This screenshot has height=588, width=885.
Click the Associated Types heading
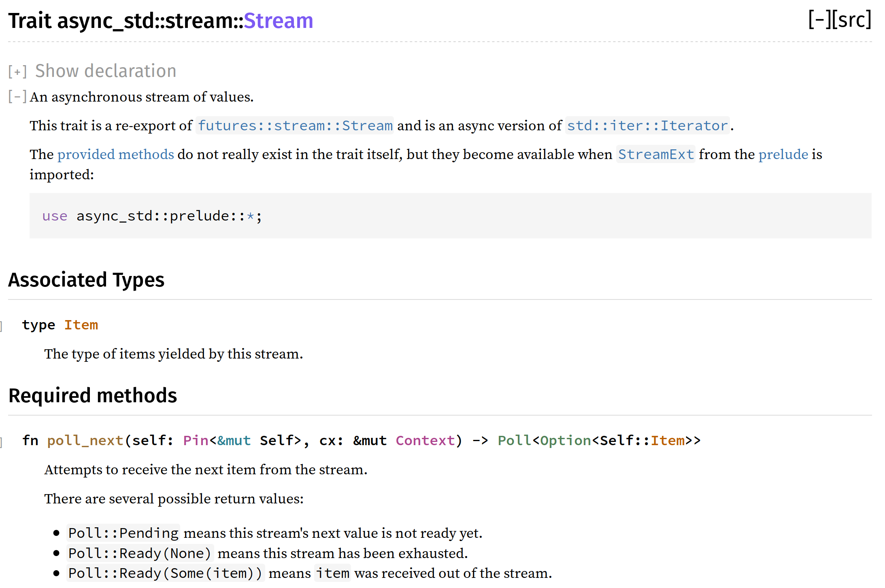click(x=86, y=280)
